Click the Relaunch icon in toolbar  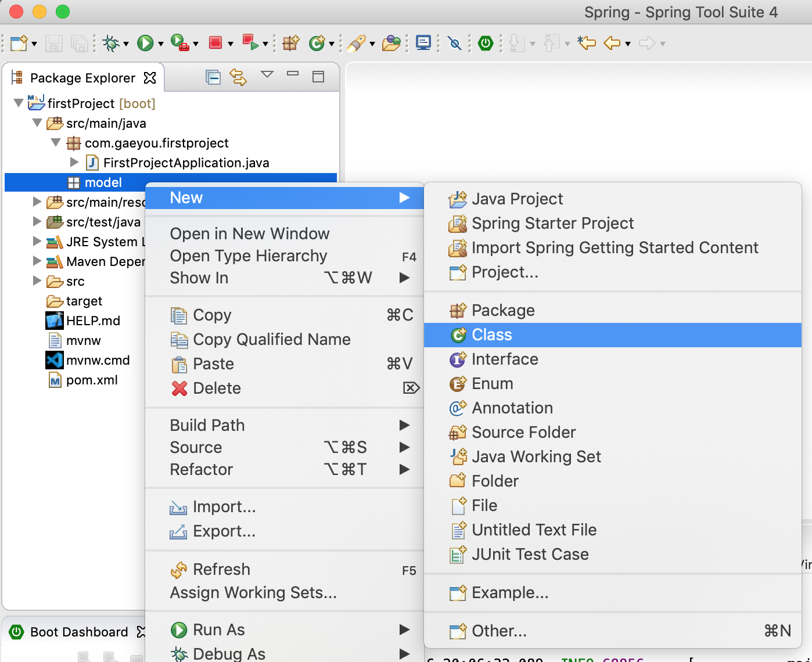coord(250,42)
